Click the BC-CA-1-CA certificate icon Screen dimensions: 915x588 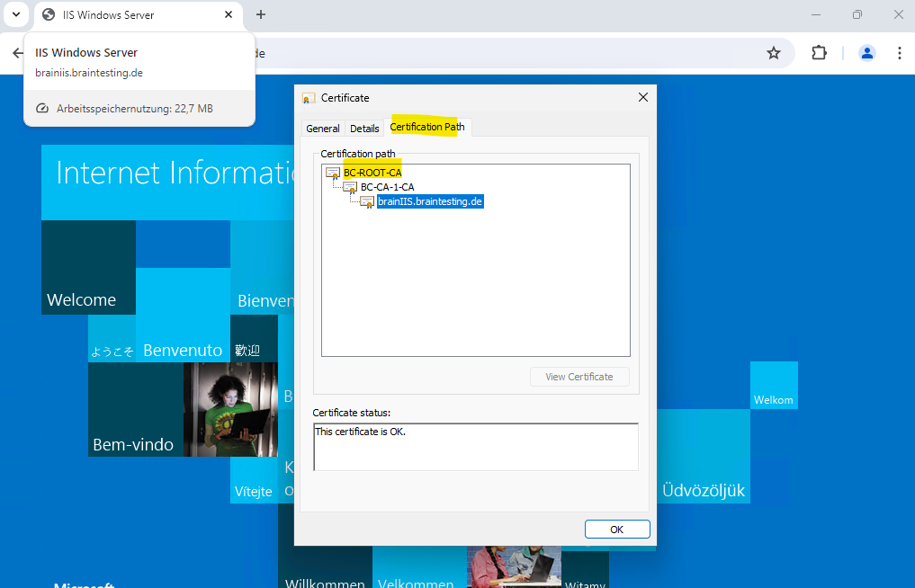pyautogui.click(x=350, y=187)
